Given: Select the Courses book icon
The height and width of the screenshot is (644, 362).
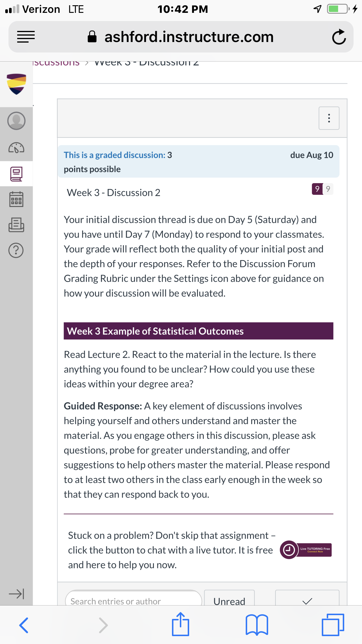Looking at the screenshot, I should coord(16,174).
